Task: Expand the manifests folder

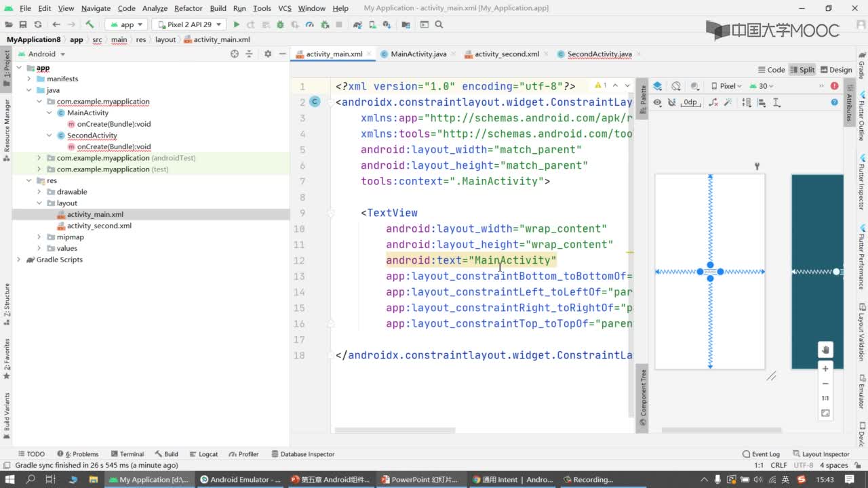Action: coord(29,79)
